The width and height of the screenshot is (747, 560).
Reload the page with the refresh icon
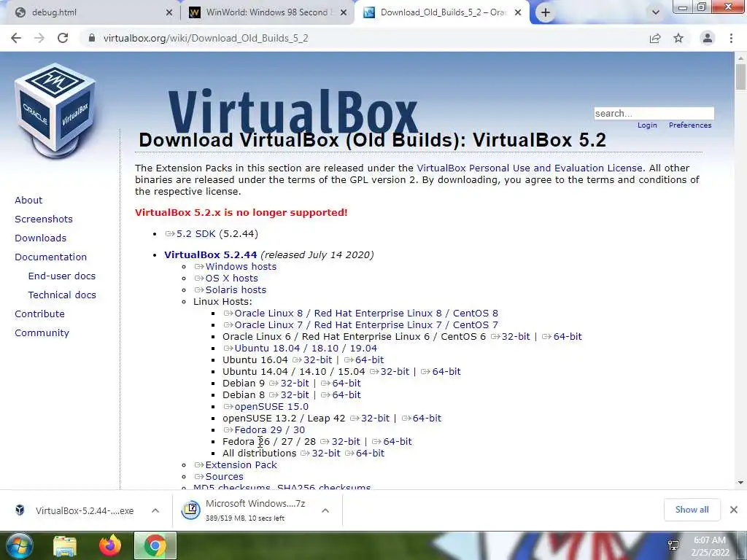63,38
